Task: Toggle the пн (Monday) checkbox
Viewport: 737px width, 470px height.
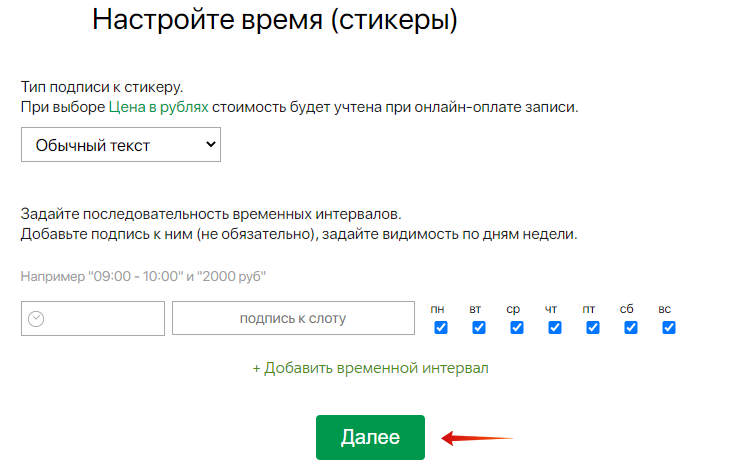Action: (440, 327)
